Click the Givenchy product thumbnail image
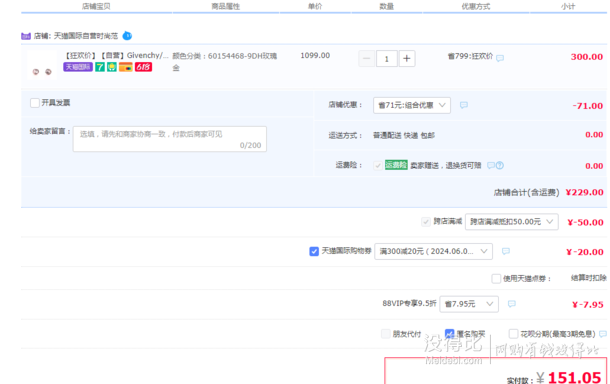Screen dimensions: 610x384 click(x=42, y=65)
